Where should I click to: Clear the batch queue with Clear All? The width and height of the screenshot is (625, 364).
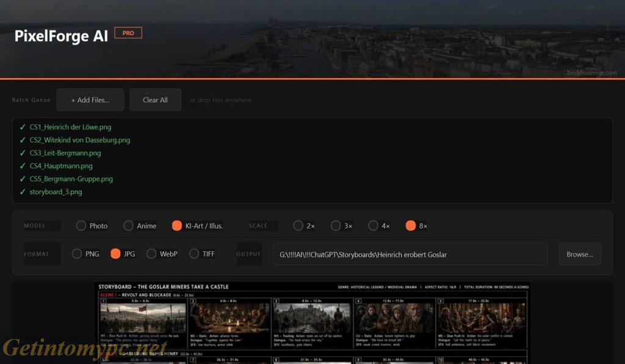[155, 100]
